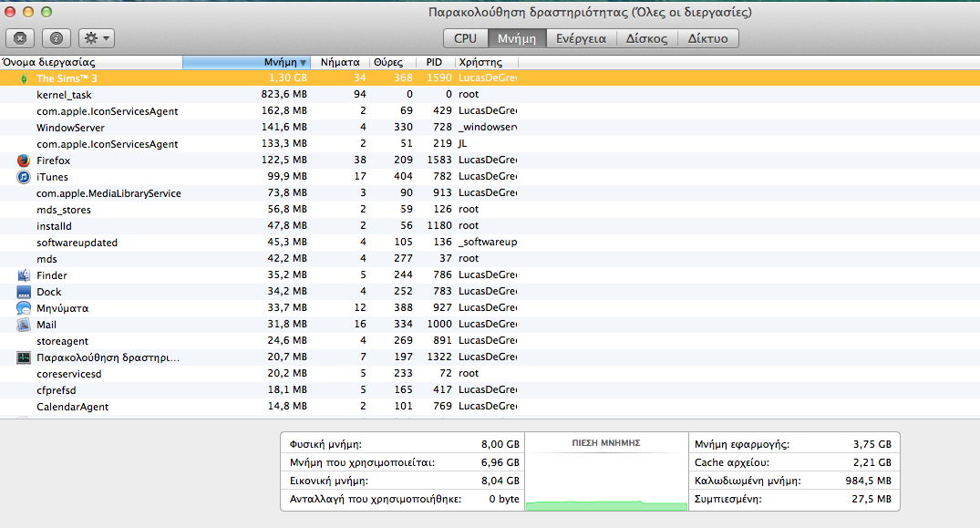Click the window title Παρακολούθηση δραστηριότητας
This screenshot has height=528, width=980.
pyautogui.click(x=590, y=13)
